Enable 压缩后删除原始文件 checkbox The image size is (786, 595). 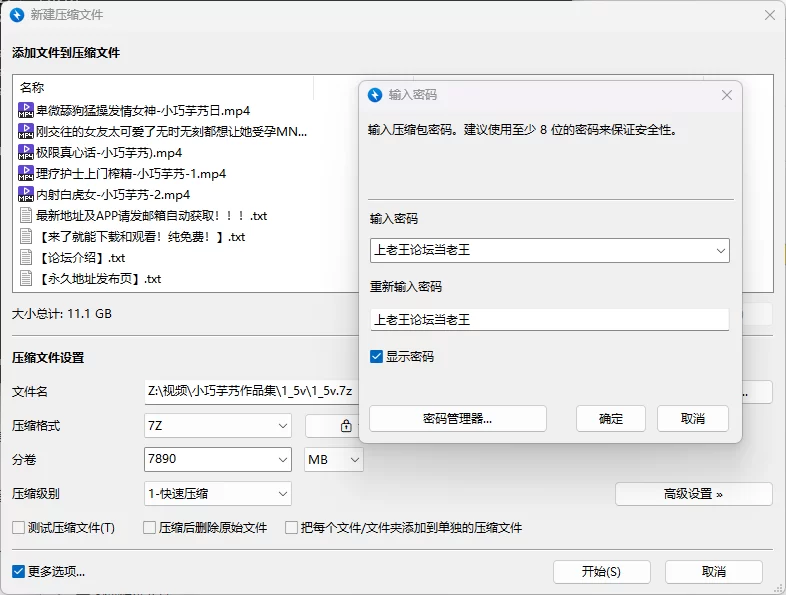click(150, 528)
